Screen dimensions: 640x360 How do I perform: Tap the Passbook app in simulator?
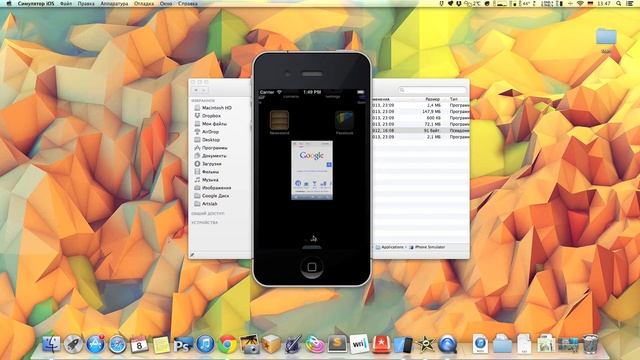click(x=344, y=122)
